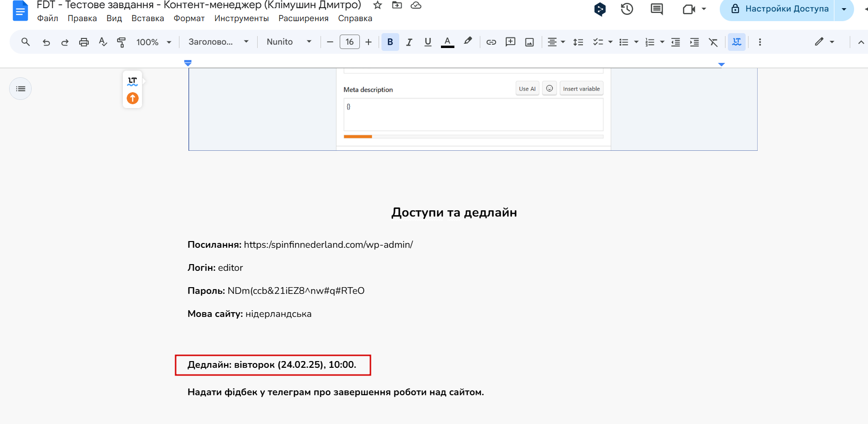Move document to a folder
The width and height of the screenshot is (868, 424).
pyautogui.click(x=397, y=5)
